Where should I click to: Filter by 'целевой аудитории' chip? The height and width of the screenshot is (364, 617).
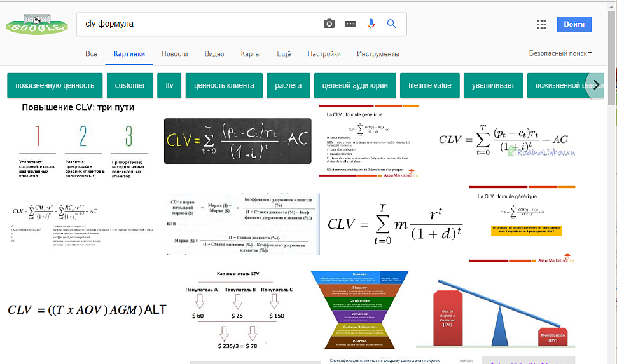click(355, 85)
